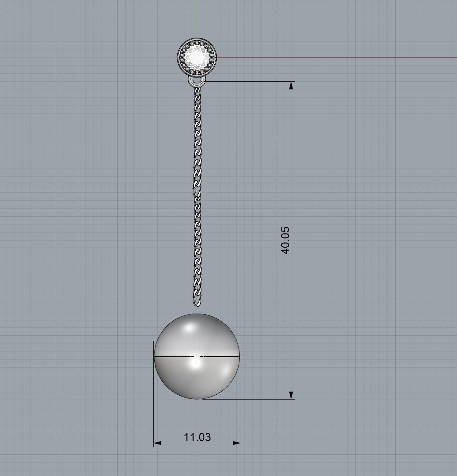Click the sphere's center point
The image size is (457, 476).
coord(197,356)
